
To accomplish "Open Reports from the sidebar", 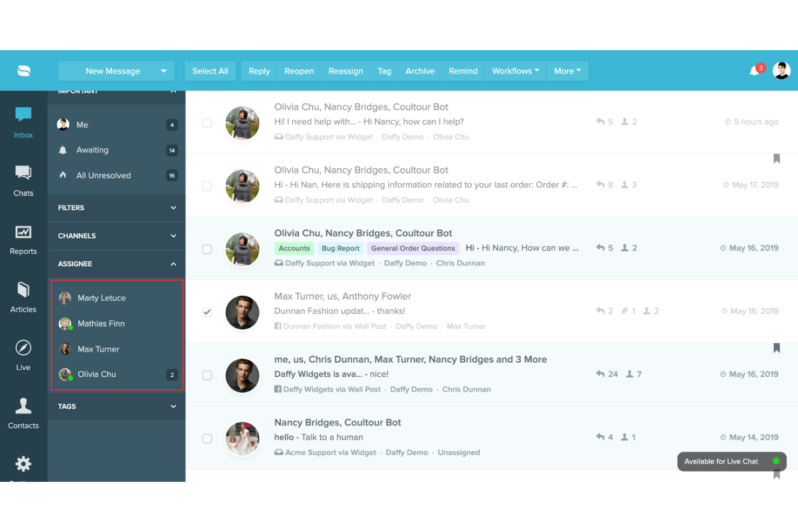I will pyautogui.click(x=23, y=237).
